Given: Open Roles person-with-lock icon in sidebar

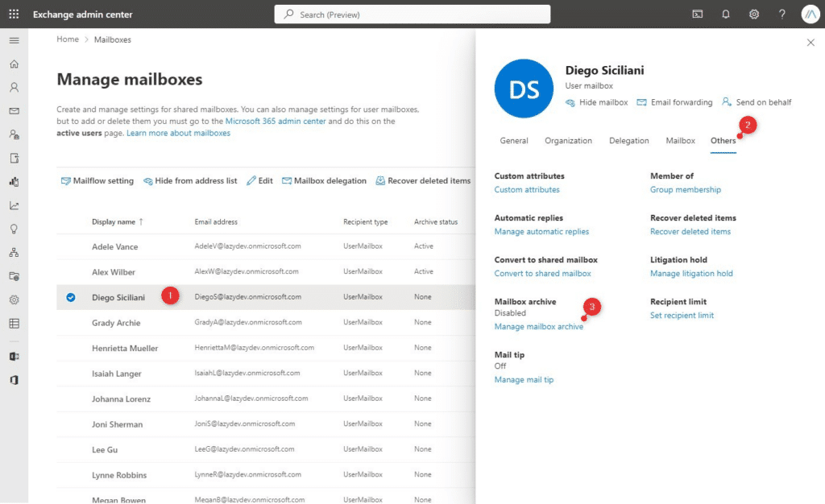Looking at the screenshot, I should pyautogui.click(x=15, y=134).
